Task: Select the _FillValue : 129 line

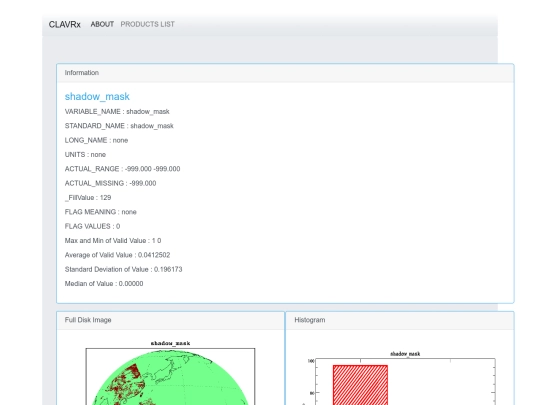Action: point(88,198)
